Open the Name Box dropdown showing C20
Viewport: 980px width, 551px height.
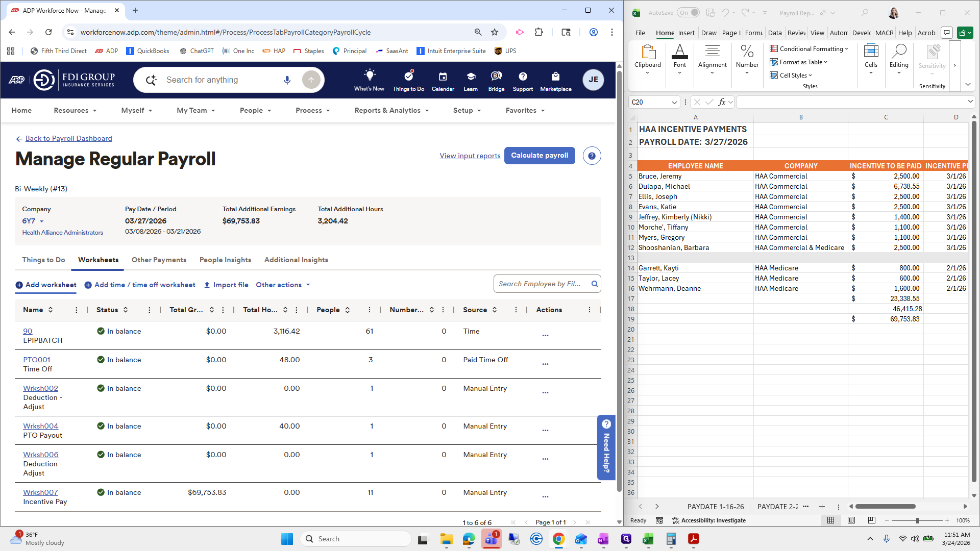click(676, 102)
